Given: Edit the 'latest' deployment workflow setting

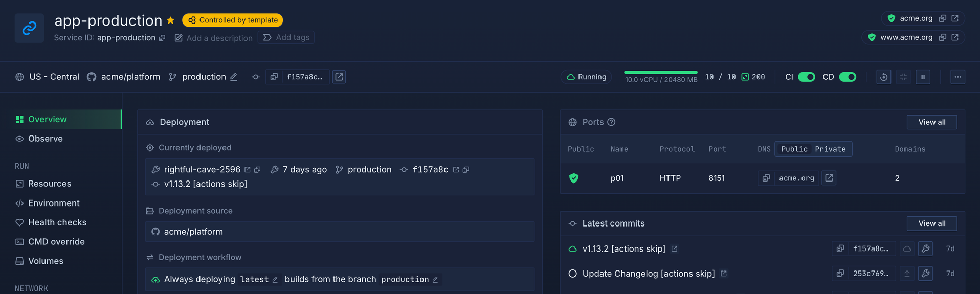Looking at the screenshot, I should click(x=275, y=280).
